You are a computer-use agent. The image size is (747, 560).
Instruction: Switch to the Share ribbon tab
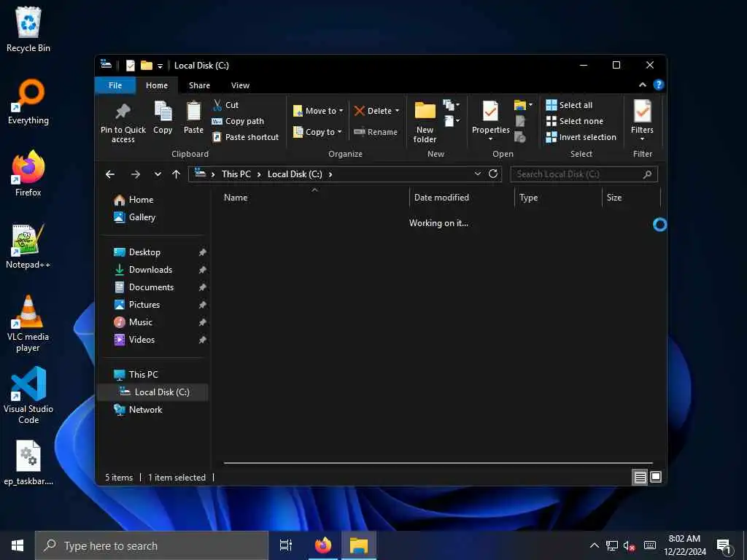(199, 85)
